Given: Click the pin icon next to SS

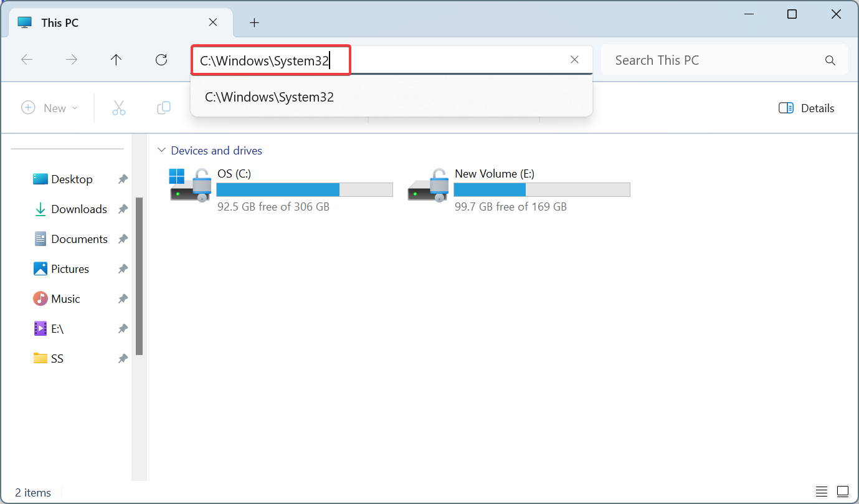Looking at the screenshot, I should 123,359.
